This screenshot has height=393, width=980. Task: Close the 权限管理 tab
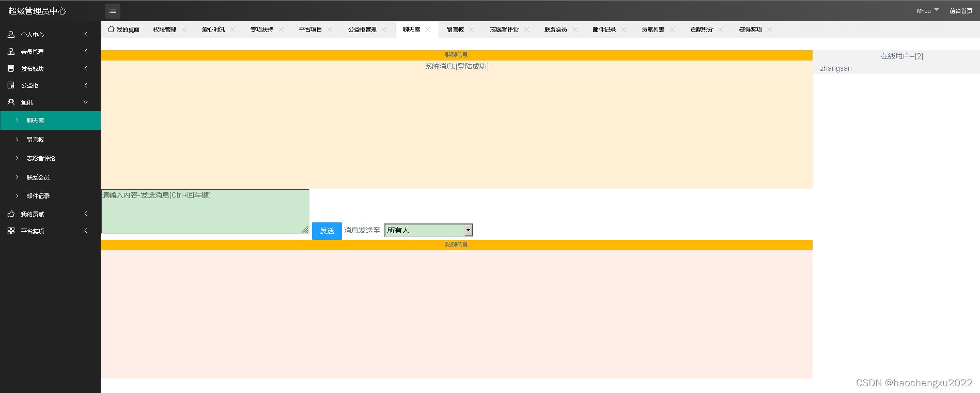click(184, 29)
